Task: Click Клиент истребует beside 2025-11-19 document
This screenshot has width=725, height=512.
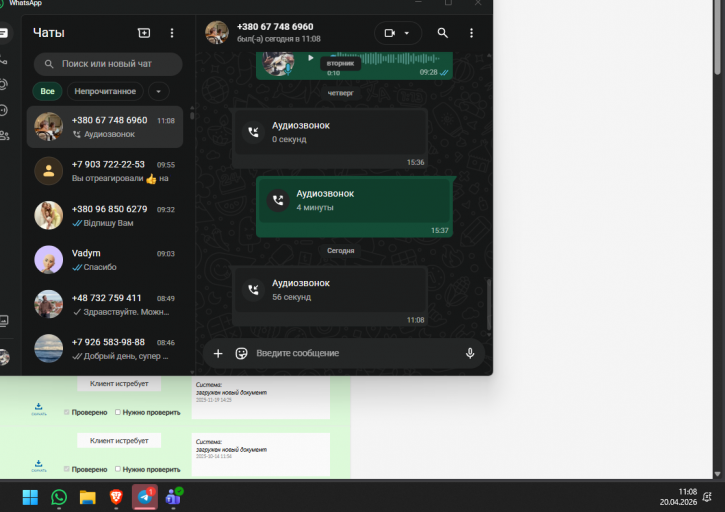Action: pyautogui.click(x=119, y=383)
